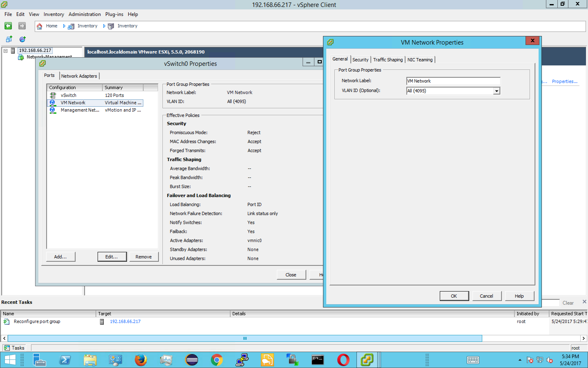Screen dimensions: 588x368
Task: Open File Explorer from the taskbar
Action: [x=90, y=360]
